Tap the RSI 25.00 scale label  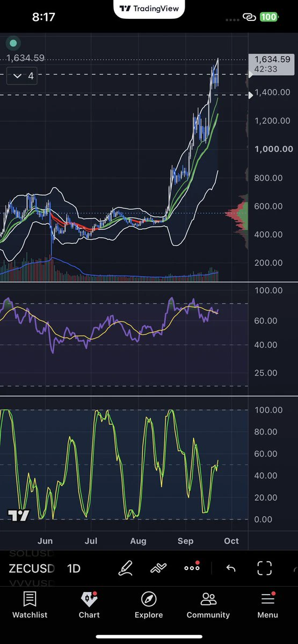pos(266,372)
